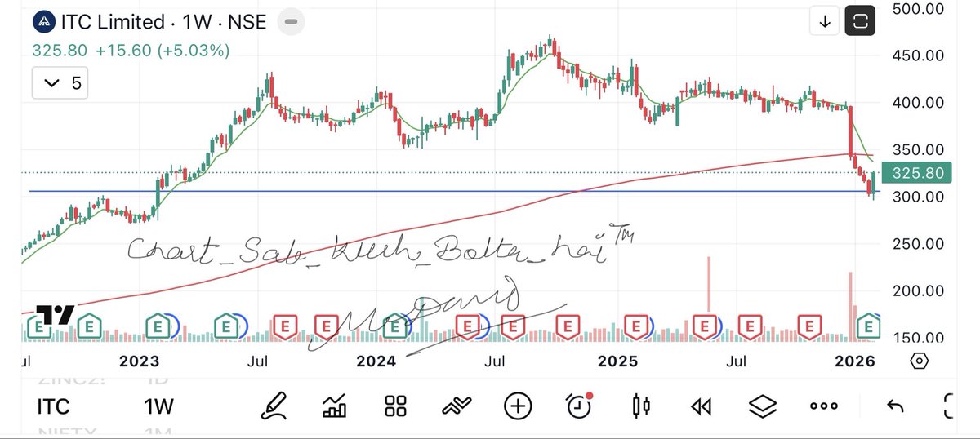Image resolution: width=980 pixels, height=439 pixels.
Task: Click the 350.00 price axis label
Action: coord(918,150)
